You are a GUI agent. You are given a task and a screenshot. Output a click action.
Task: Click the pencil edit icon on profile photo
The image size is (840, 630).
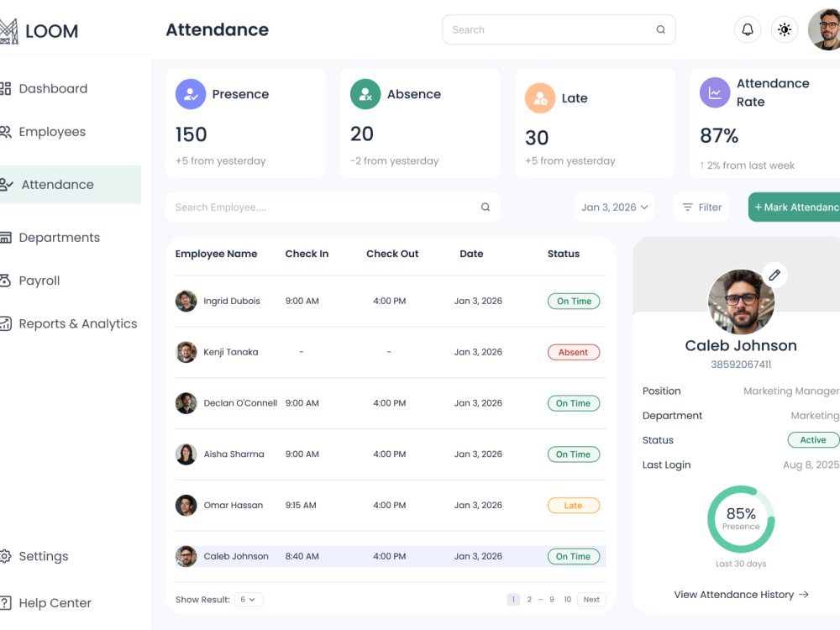[x=774, y=275]
